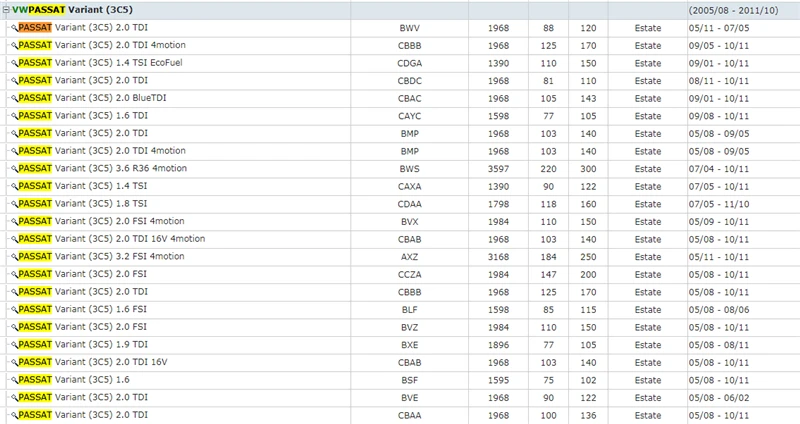Collapse the VW PASSAT Variant (3C5) group

coord(7,10)
